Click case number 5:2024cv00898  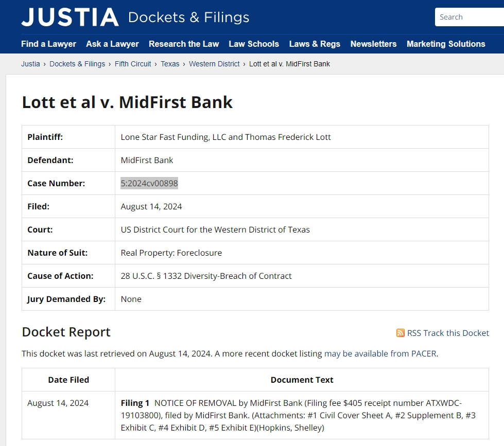pos(149,183)
